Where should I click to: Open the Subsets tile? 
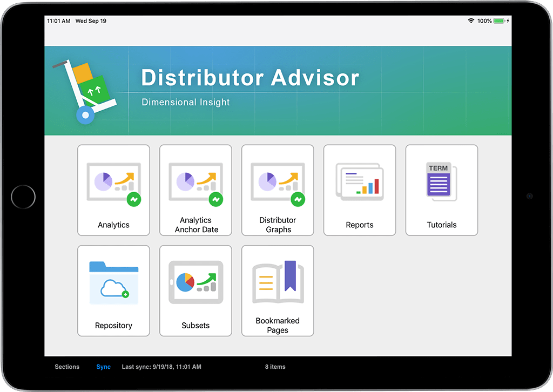point(195,291)
